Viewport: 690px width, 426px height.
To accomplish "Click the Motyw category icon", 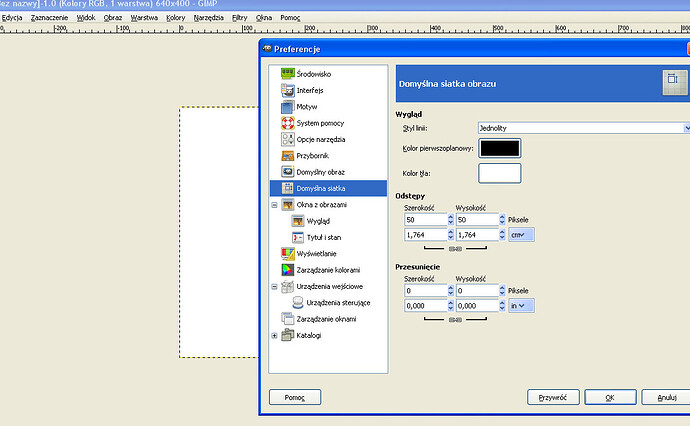I will click(x=287, y=106).
